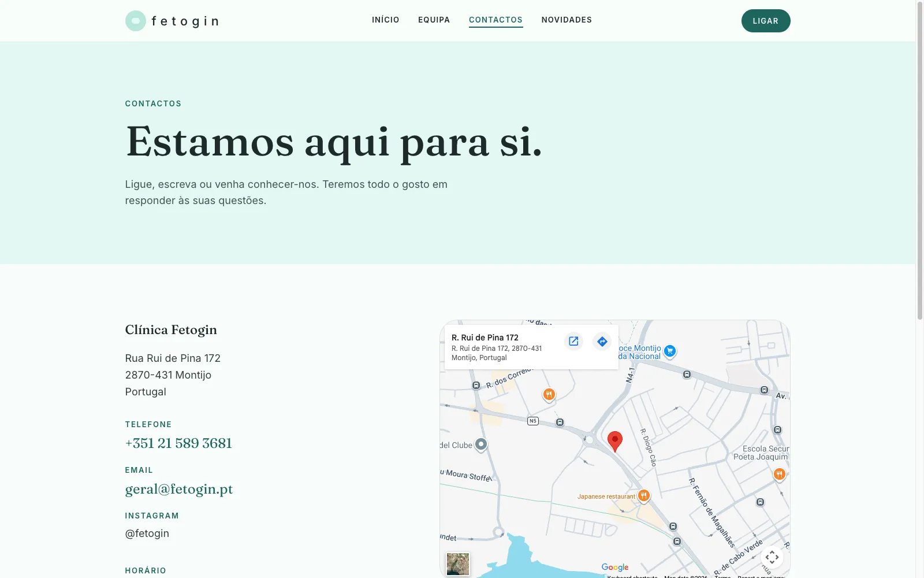Screen dimensions: 924x578
Task: Click the 'HORÁRIO' section label
Action: (x=146, y=570)
